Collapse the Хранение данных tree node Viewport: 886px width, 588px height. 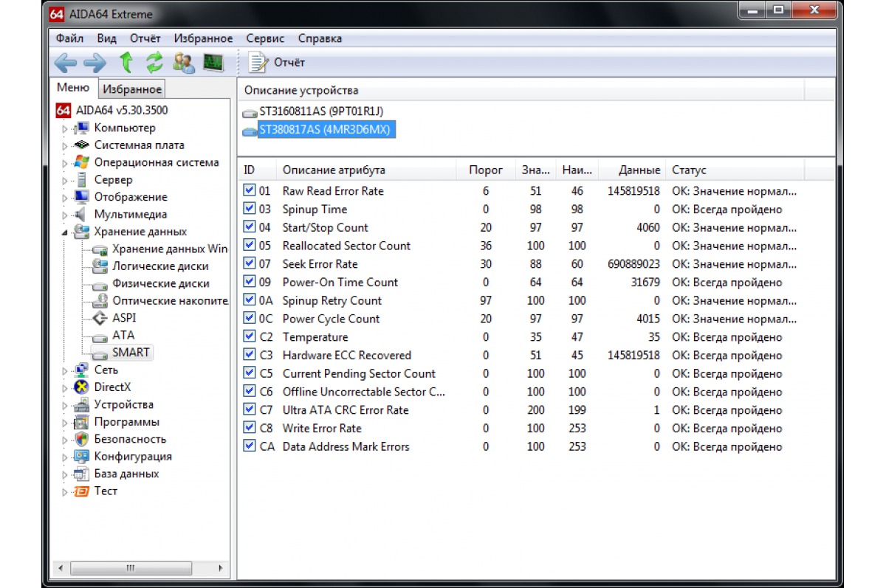tap(65, 232)
